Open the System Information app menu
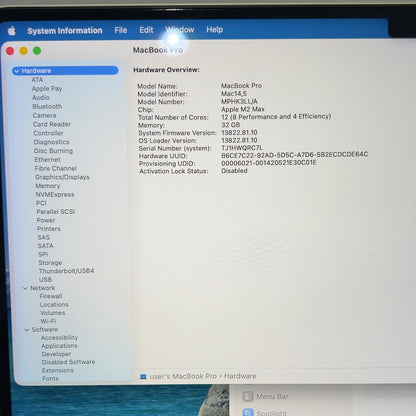Image resolution: width=416 pixels, height=416 pixels. tap(65, 31)
